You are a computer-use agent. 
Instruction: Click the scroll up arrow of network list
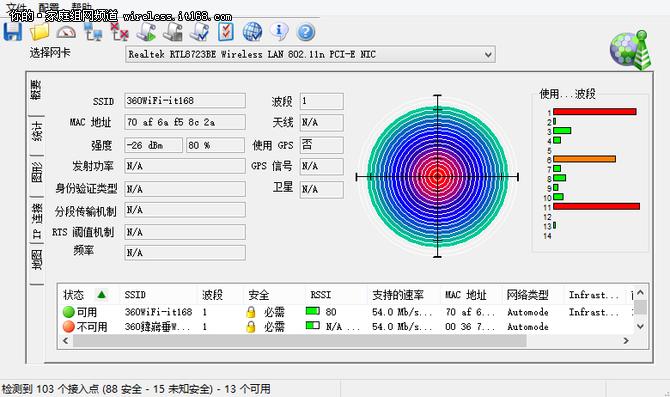640,293
